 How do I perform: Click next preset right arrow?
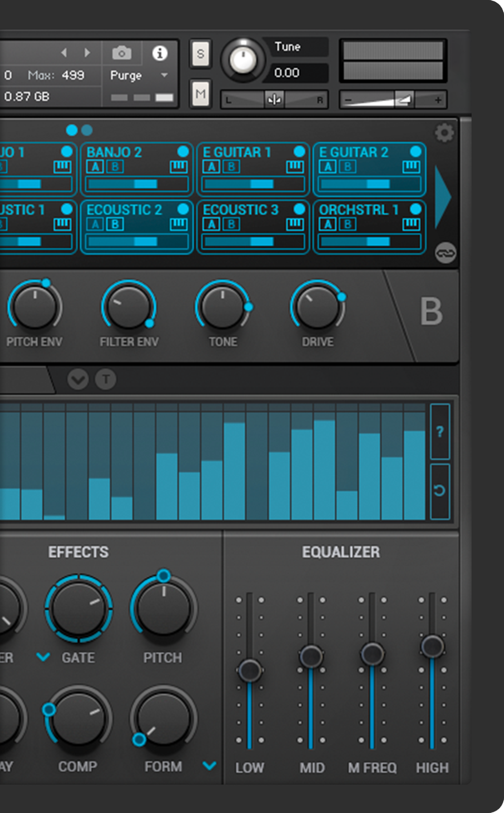87,53
